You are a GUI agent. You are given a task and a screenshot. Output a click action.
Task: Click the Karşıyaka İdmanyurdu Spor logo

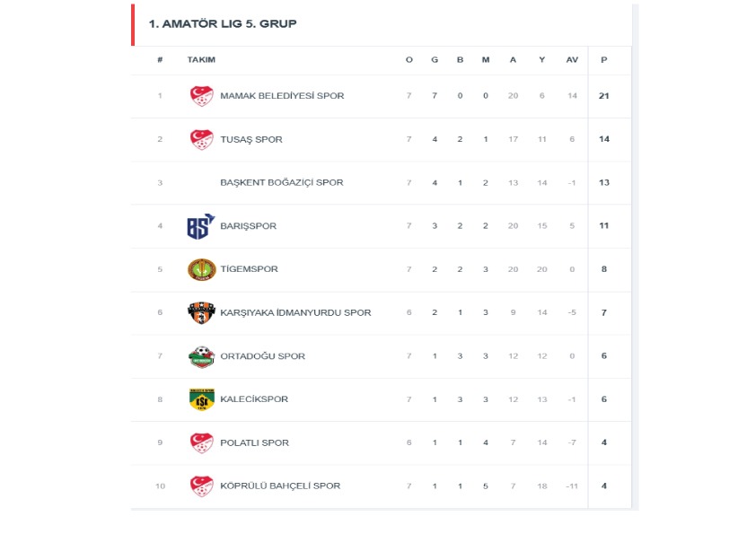(x=201, y=312)
